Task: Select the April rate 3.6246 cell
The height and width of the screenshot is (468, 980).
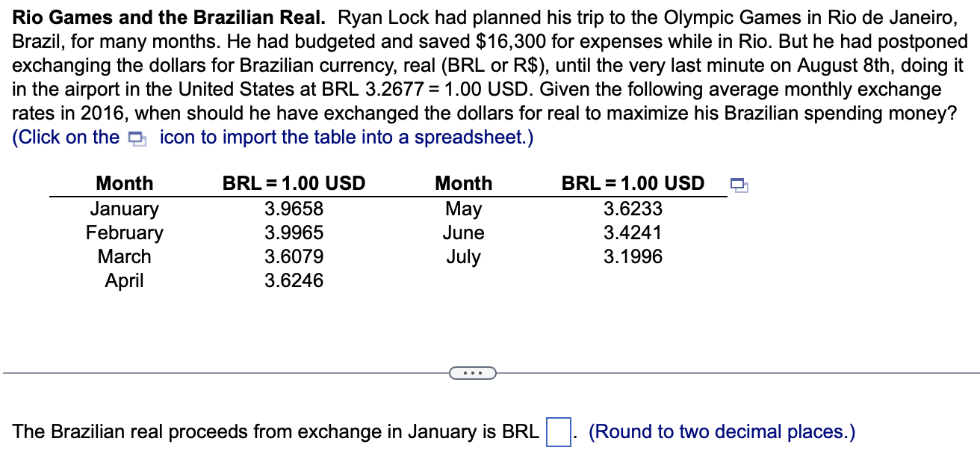Action: [x=294, y=280]
